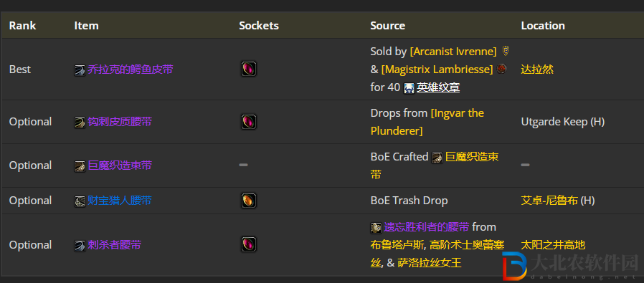Click the 英雄纹章 emblem icon
This screenshot has width=644, height=283.
pyautogui.click(x=409, y=88)
